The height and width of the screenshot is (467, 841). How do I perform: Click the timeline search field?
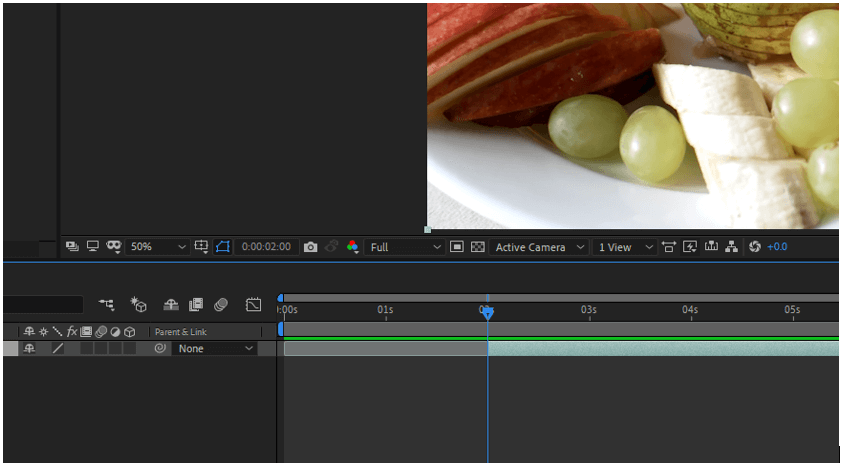[x=43, y=305]
